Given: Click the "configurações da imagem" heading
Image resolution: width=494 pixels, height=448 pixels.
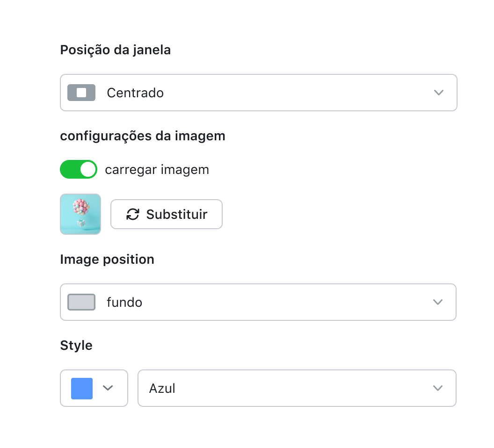Looking at the screenshot, I should pos(143,136).
